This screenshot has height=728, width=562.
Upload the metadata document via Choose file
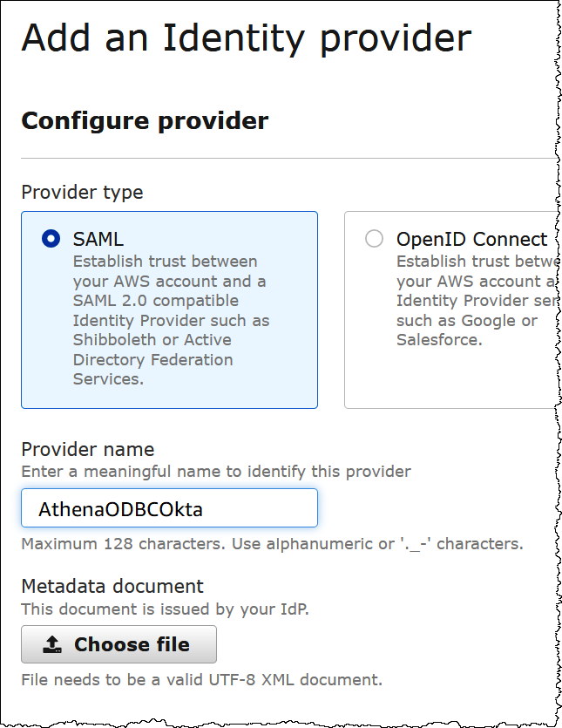118,644
